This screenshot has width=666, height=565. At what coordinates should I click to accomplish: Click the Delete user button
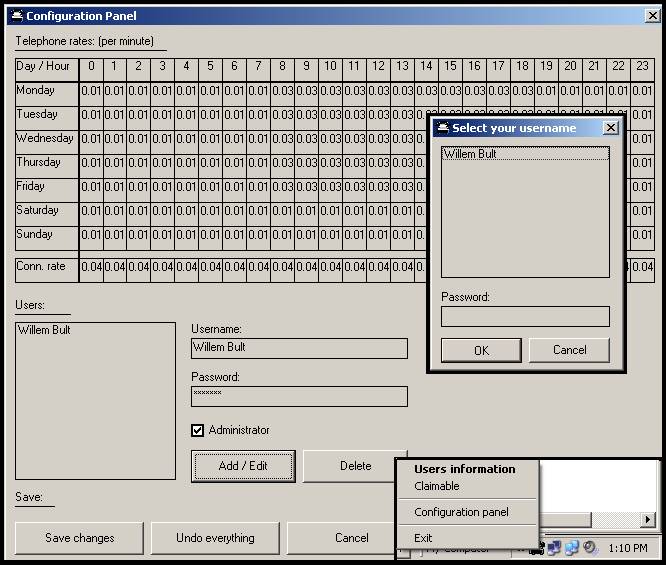355,466
